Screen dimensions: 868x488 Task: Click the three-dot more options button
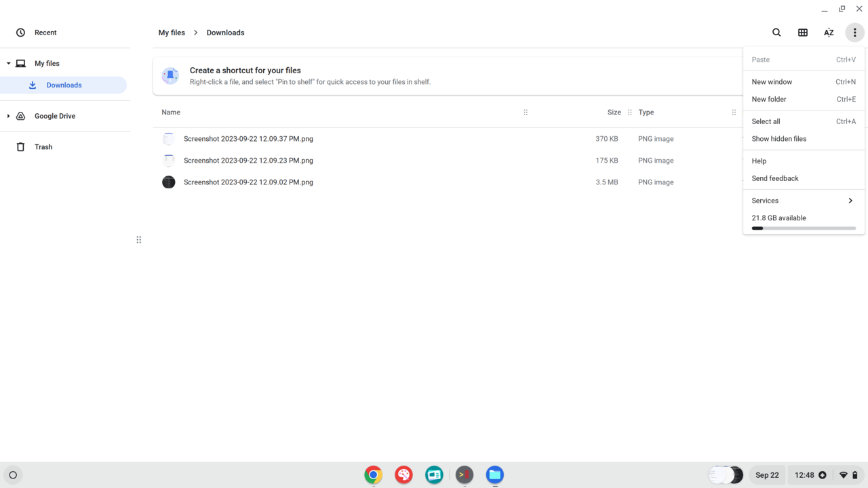[x=854, y=33]
